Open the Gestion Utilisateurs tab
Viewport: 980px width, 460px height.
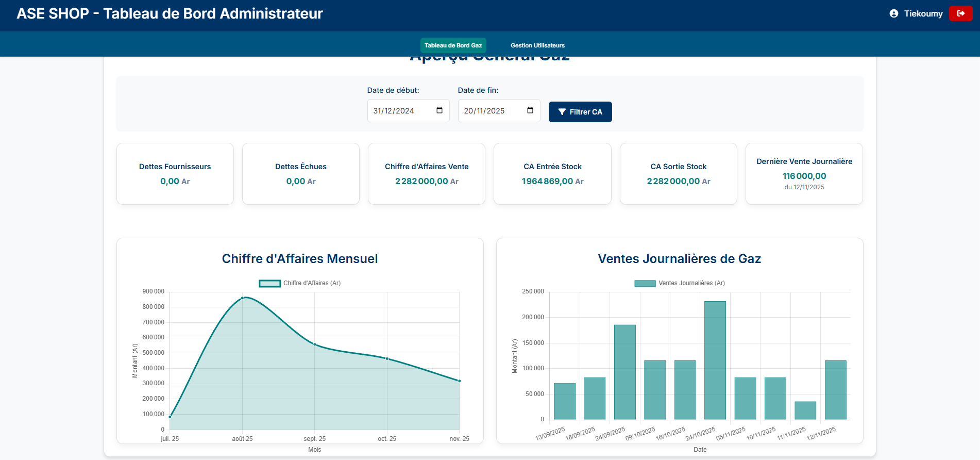pos(537,45)
